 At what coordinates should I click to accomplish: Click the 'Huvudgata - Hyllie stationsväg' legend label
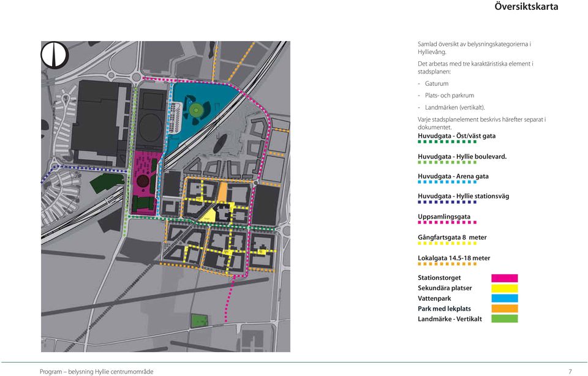coord(463,196)
